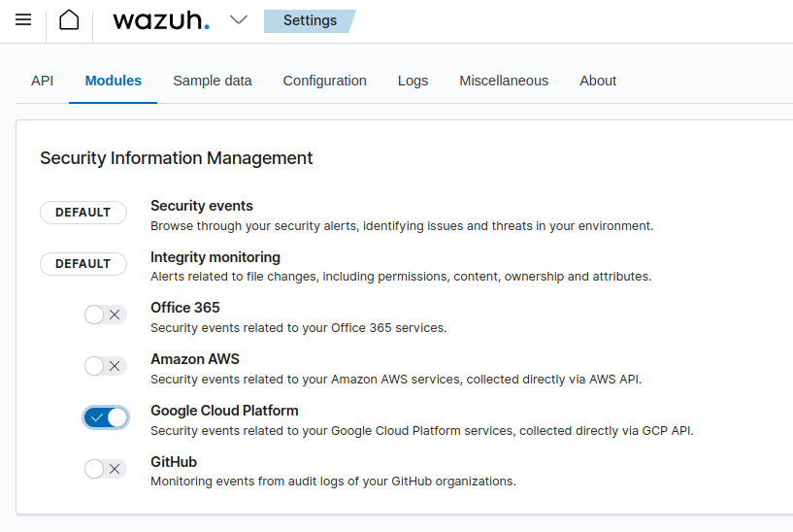Viewport: 793px width, 532px height.
Task: Open the Miscellaneous tab
Action: [x=504, y=81]
